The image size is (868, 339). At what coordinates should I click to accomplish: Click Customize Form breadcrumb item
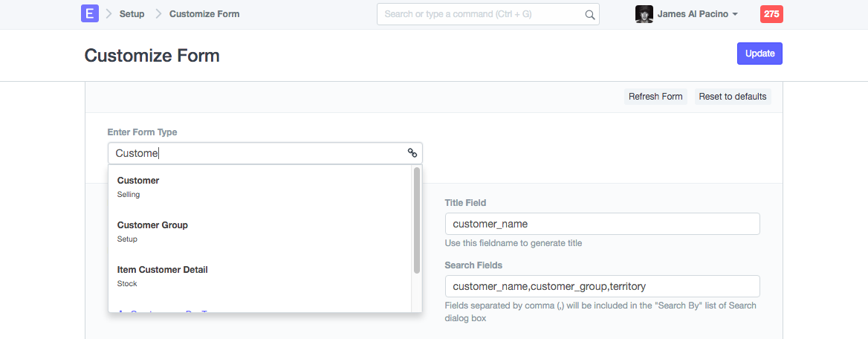tap(204, 14)
